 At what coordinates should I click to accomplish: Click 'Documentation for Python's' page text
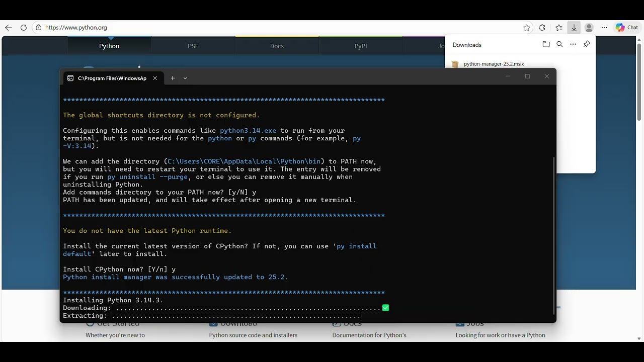(x=369, y=335)
